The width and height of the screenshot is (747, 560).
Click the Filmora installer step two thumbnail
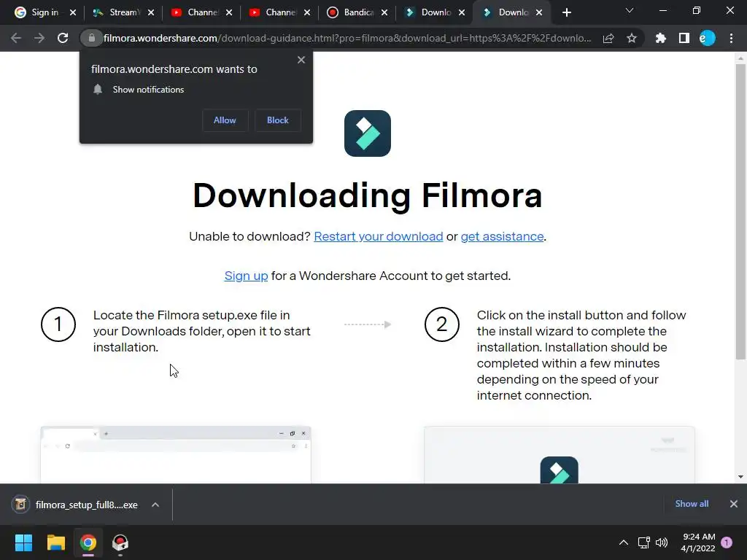click(x=560, y=455)
